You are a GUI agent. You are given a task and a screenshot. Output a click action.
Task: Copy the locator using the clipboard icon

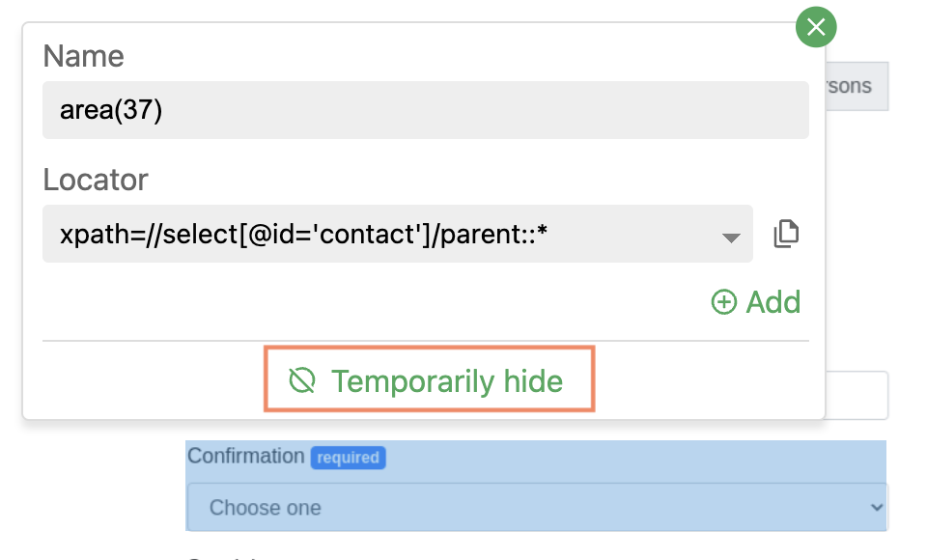pos(786,234)
